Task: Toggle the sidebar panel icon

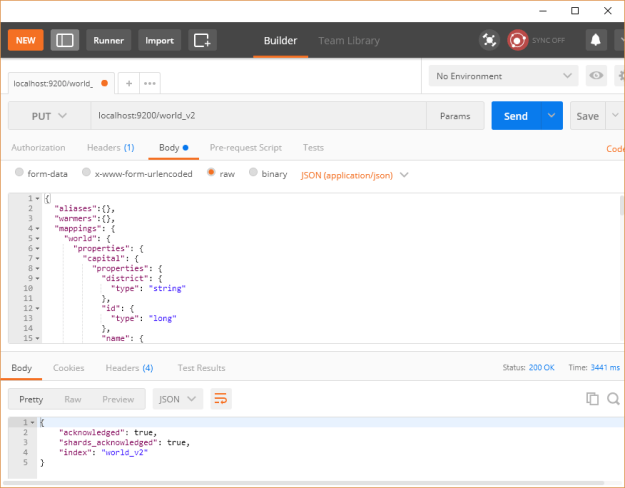Action: tap(65, 40)
